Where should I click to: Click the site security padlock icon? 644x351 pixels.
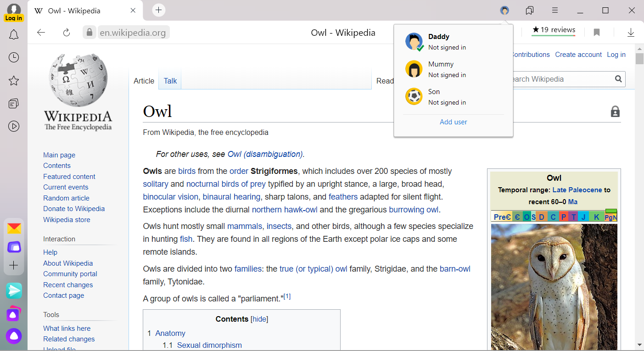point(90,32)
